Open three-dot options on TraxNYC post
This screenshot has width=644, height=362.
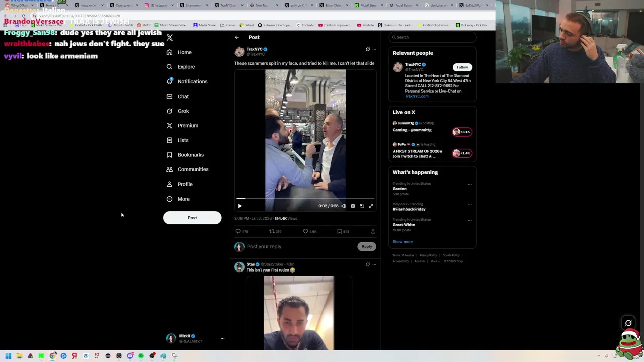[374, 49]
